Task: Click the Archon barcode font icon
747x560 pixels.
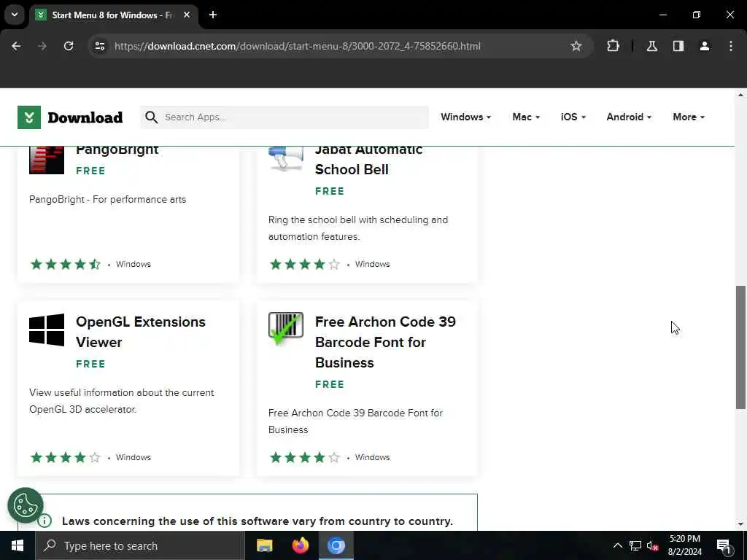Action: [x=286, y=329]
